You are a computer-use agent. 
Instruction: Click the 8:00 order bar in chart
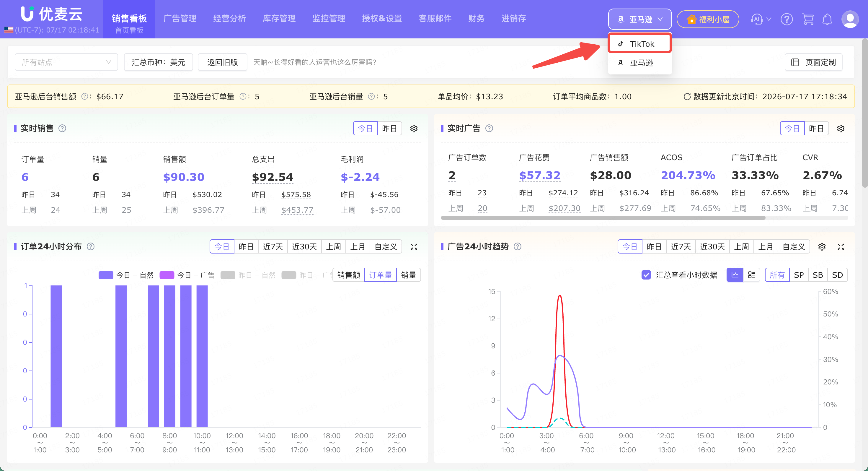coord(169,356)
